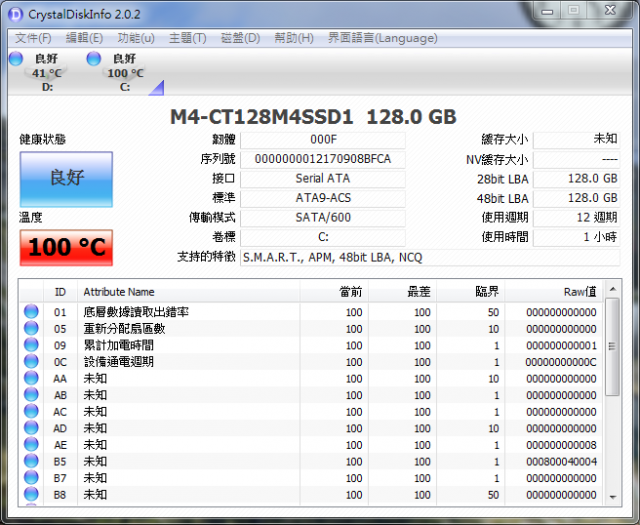Open the 界面語言(Language) menu
The width and height of the screenshot is (640, 525).
pos(382,38)
